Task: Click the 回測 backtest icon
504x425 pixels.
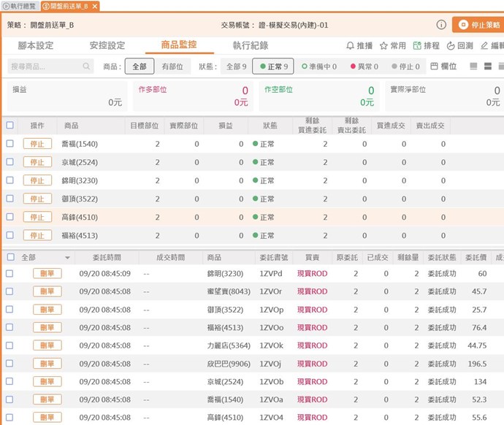Action: 450,46
